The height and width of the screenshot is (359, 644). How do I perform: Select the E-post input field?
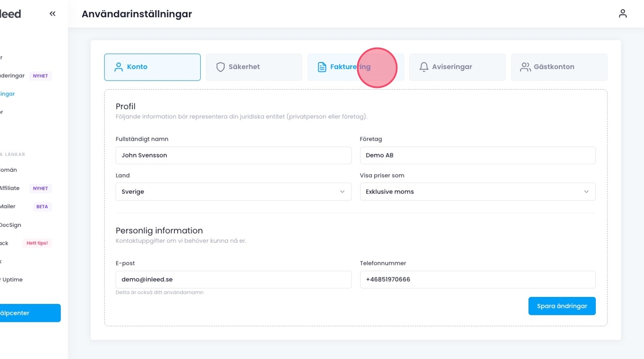click(x=233, y=280)
